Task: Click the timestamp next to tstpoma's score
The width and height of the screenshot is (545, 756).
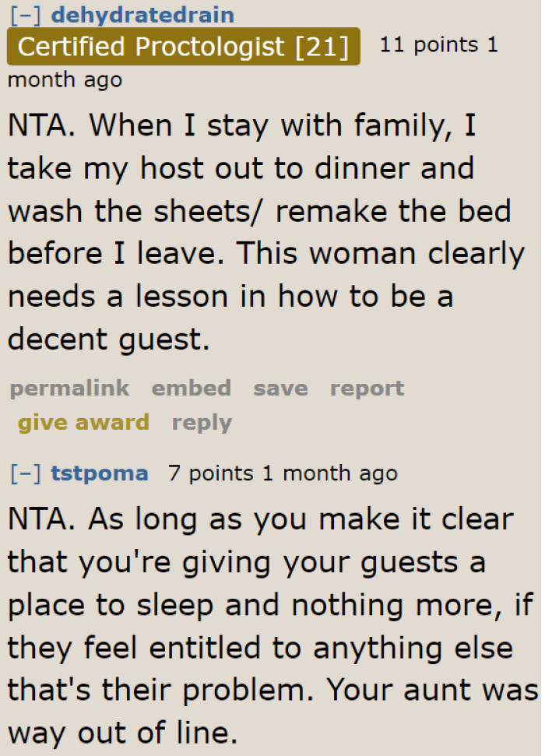Action: [x=329, y=473]
